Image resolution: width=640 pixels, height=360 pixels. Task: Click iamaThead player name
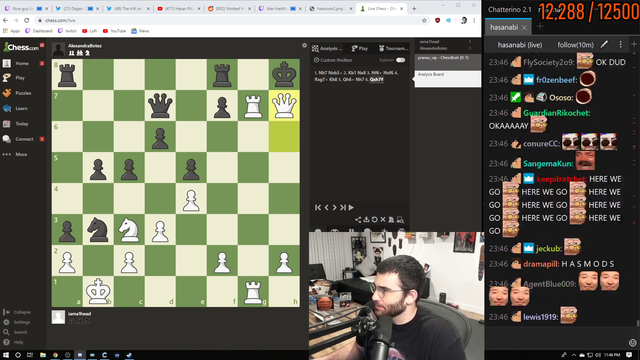click(79, 314)
